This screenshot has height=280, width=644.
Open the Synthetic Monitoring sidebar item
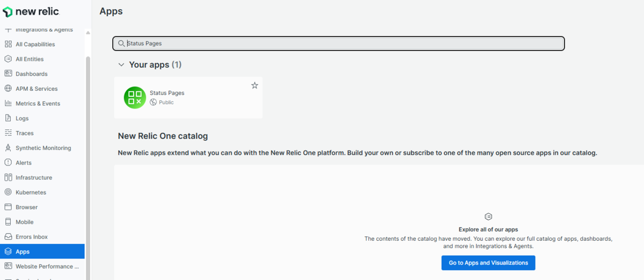coord(42,148)
